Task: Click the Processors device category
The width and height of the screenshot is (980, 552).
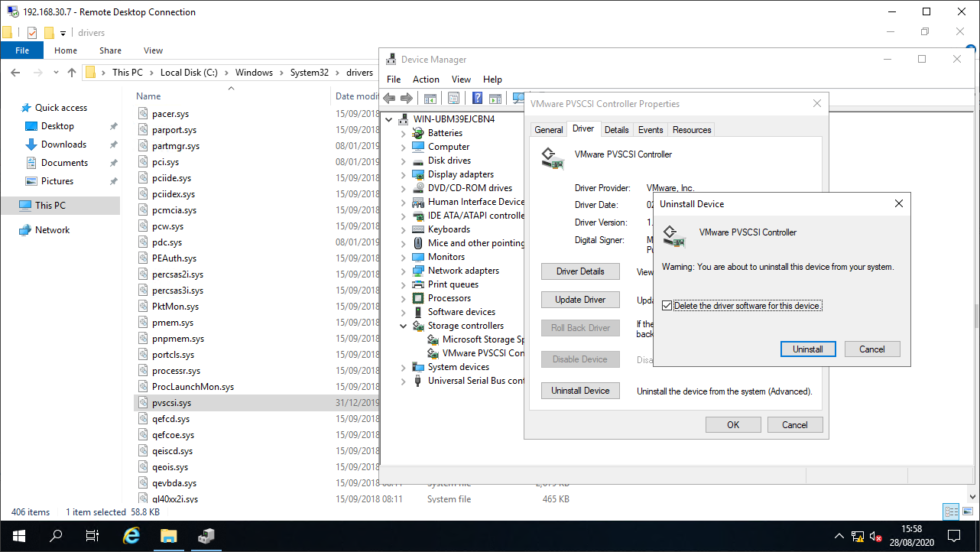Action: pos(449,298)
